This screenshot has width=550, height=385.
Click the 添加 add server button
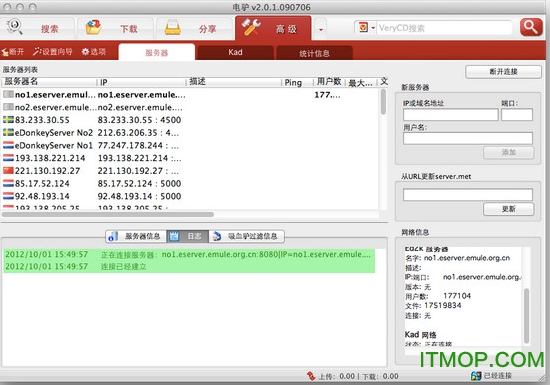(509, 153)
